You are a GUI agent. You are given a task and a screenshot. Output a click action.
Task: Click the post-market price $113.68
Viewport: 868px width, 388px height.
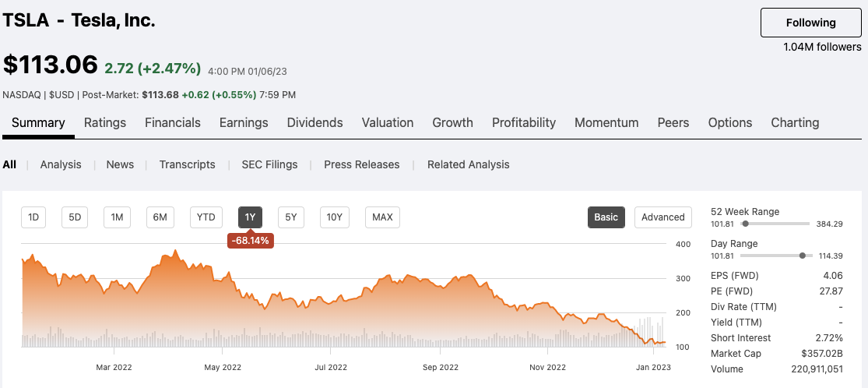tap(160, 95)
